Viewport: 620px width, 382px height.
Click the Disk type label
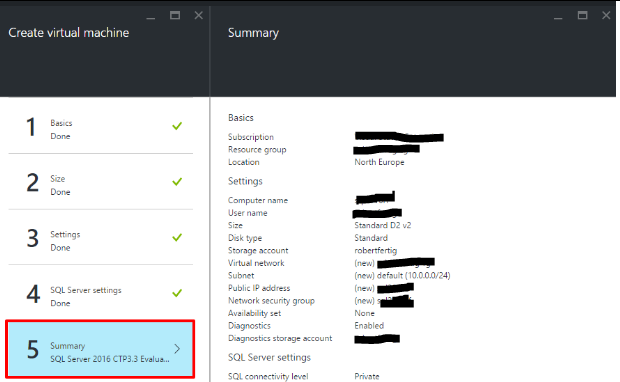pyautogui.click(x=245, y=238)
